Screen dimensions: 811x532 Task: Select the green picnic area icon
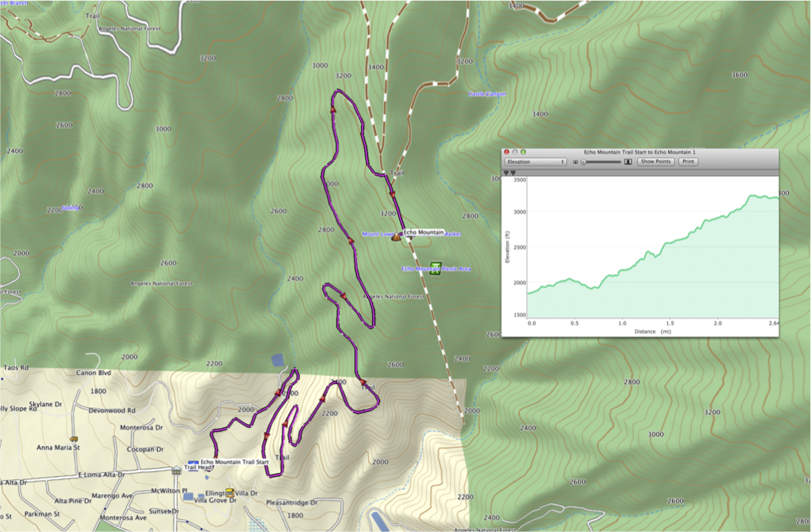click(435, 268)
